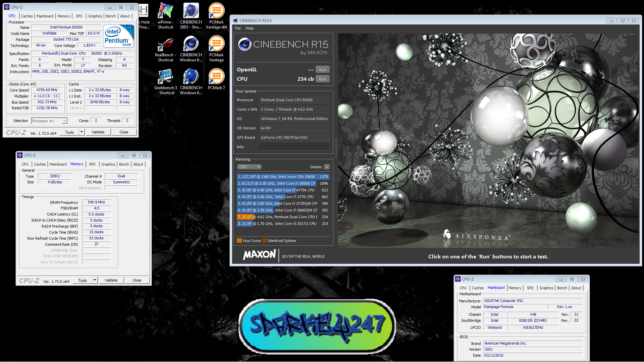Select ranking row Core i7-4770K
Image resolution: width=644 pixels, height=362 pixels.
pos(283,190)
